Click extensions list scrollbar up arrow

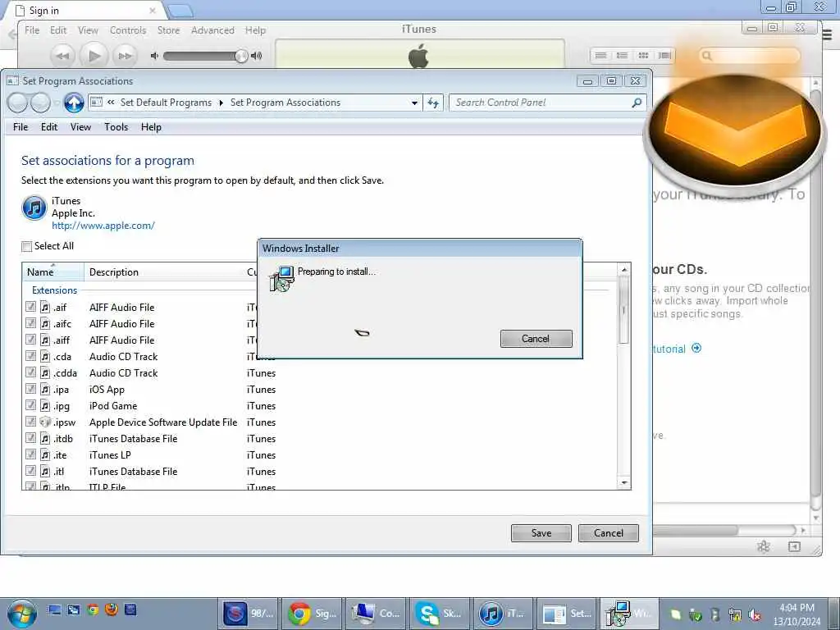click(x=624, y=269)
